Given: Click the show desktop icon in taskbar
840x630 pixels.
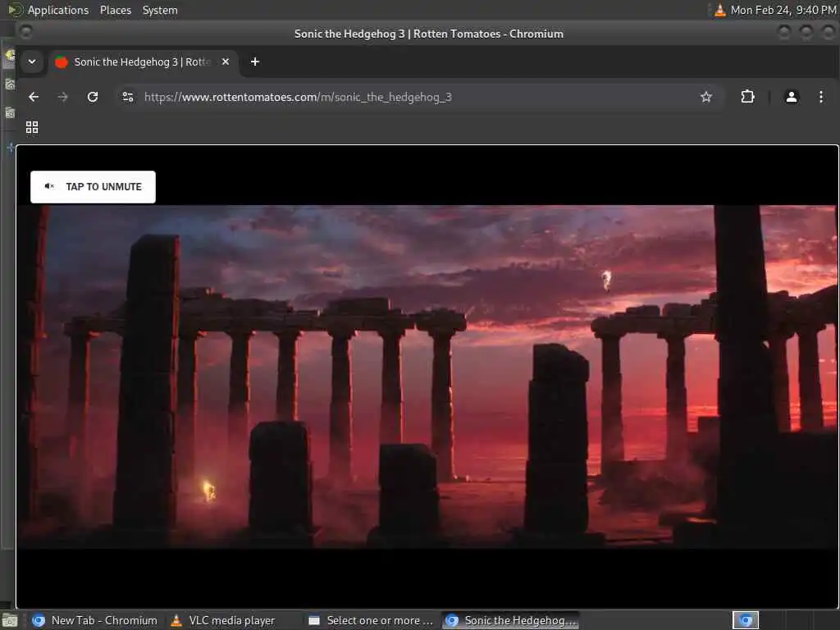Looking at the screenshot, I should pos(10,621).
